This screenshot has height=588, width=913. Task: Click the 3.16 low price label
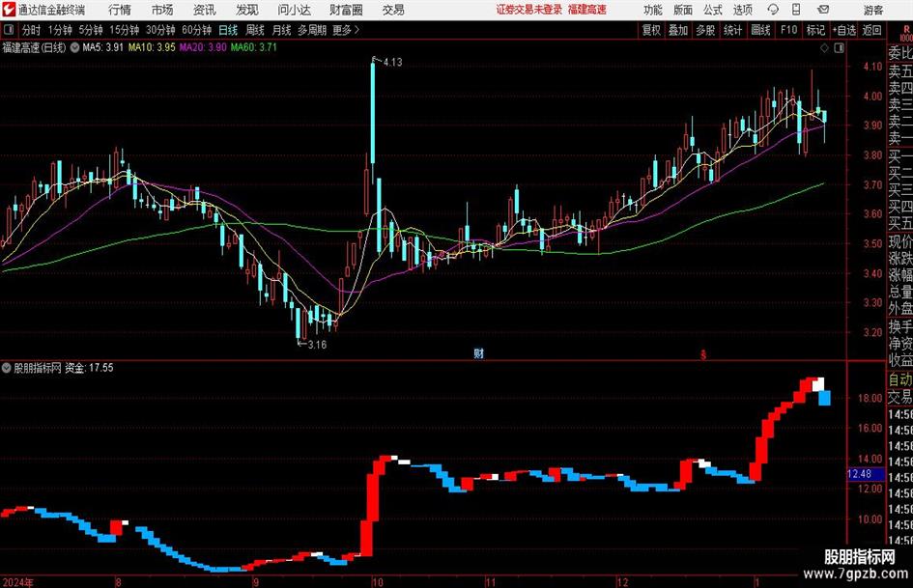[317, 345]
